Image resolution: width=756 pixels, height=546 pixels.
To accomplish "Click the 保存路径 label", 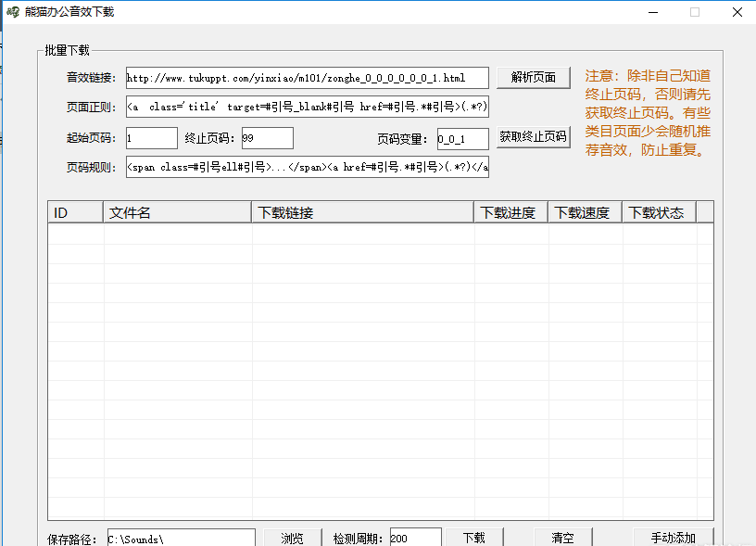I will (72, 540).
